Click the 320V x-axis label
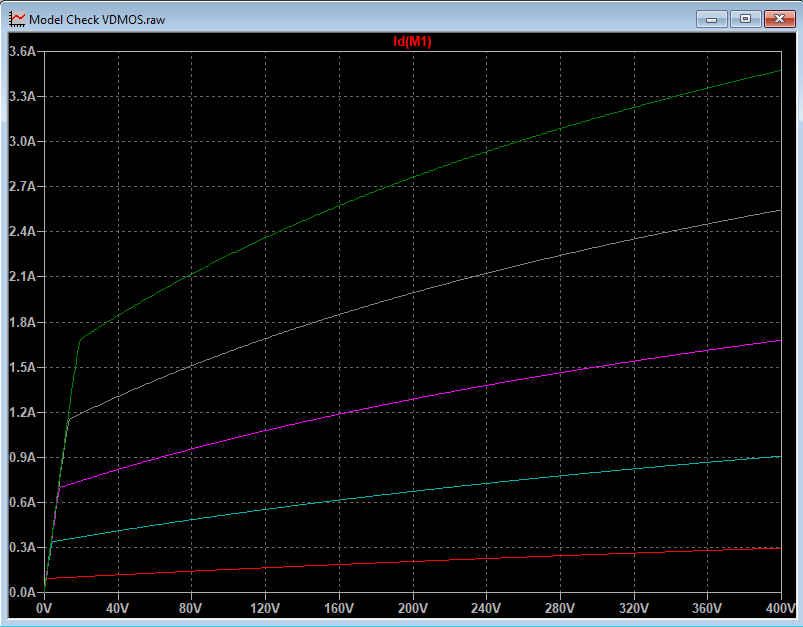Viewport: 803px width, 627px height. point(633,608)
